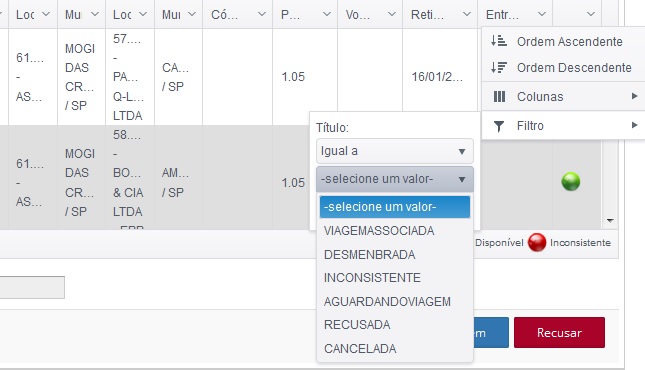Open dropdown arrow of Entr... column
This screenshot has width=645, height=370.
tap(542, 14)
